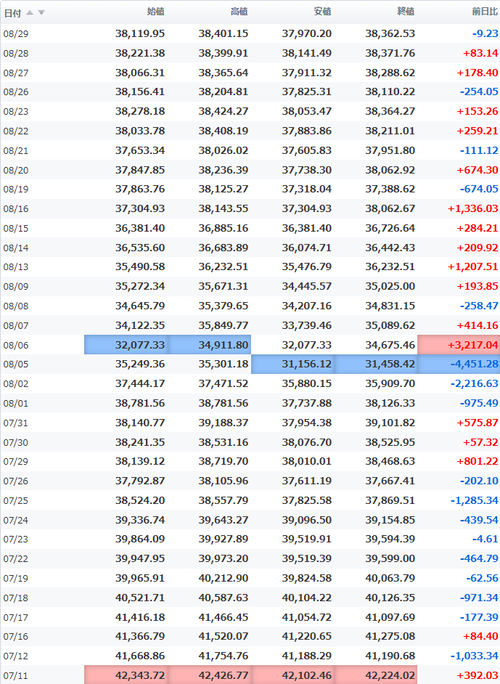Click highlighted high value 34,911.80
500x684 pixels.
[x=209, y=345]
